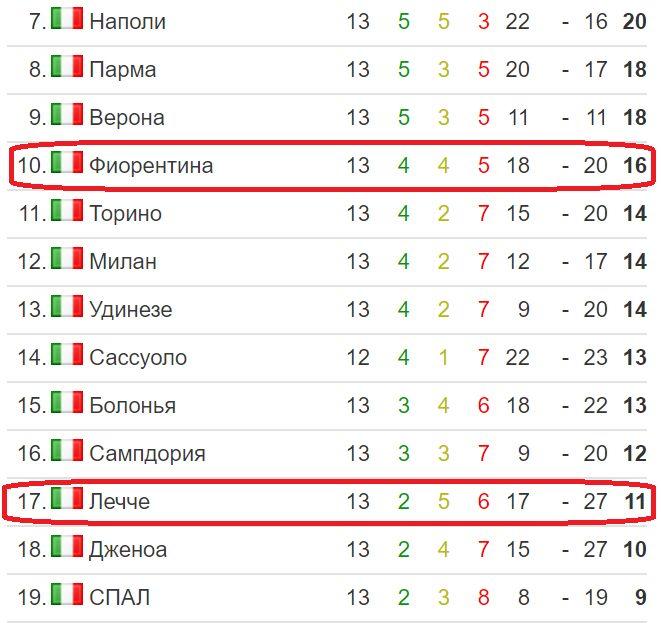Click Сассуоло's 12 matches played value
Viewport: 661px width, 623px height.
point(358,357)
